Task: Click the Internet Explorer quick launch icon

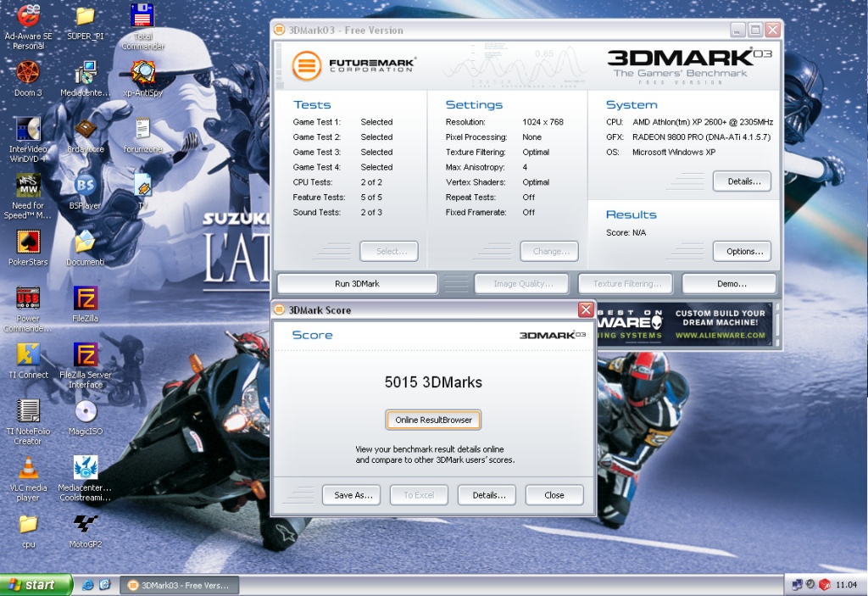Action: tap(88, 585)
